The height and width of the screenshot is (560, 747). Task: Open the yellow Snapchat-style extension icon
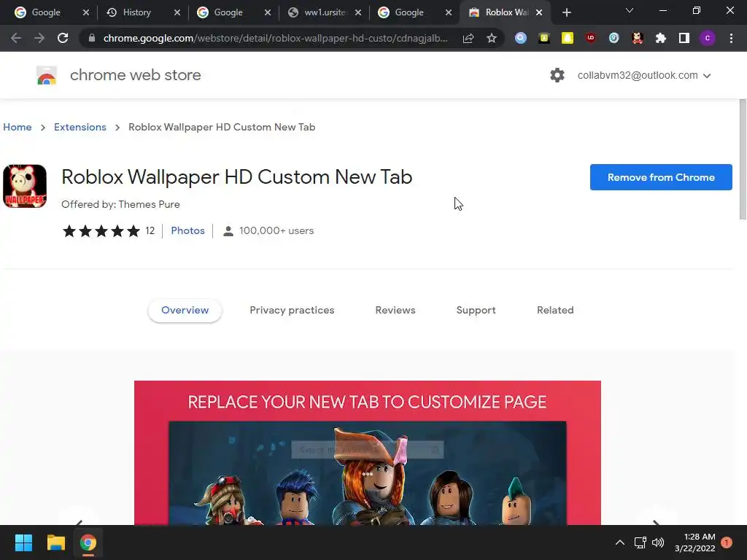point(568,38)
